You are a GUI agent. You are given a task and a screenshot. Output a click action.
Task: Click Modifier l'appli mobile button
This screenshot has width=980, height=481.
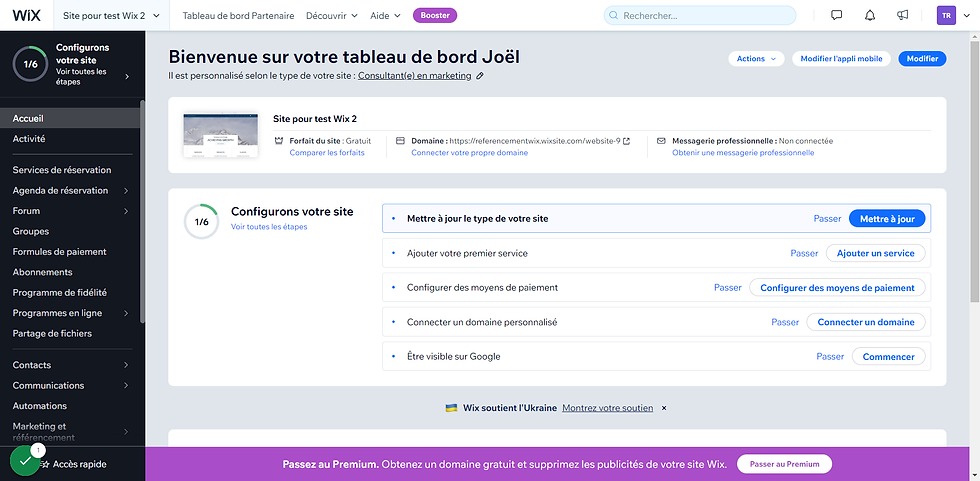(x=841, y=59)
